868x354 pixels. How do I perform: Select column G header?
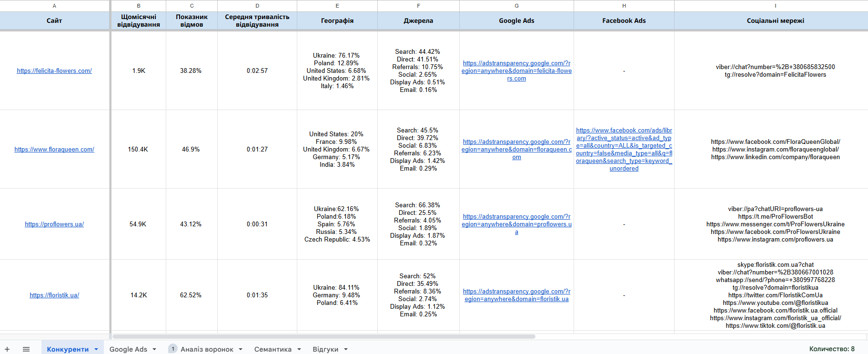click(516, 6)
